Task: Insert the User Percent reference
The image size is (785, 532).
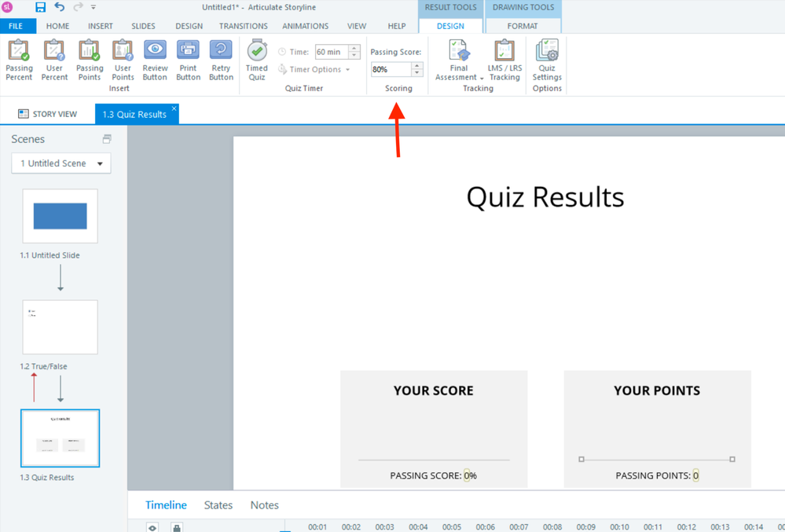Action: pos(54,60)
